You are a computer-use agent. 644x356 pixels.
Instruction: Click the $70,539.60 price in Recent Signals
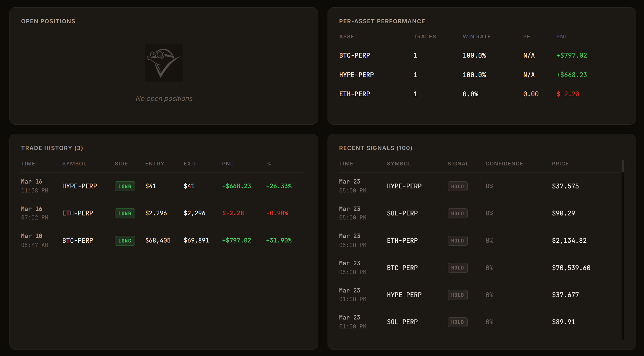[x=571, y=268]
